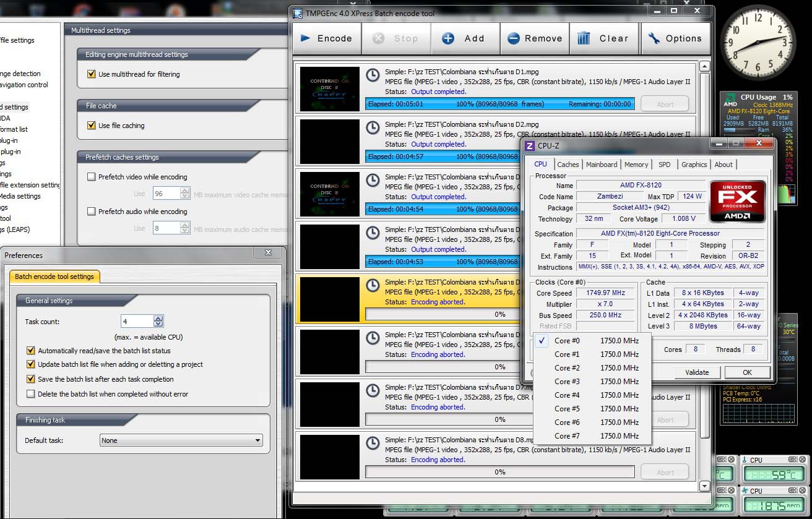The image size is (812, 519).
Task: Enable 'Prefetch audio while encoding'
Action: 92,212
